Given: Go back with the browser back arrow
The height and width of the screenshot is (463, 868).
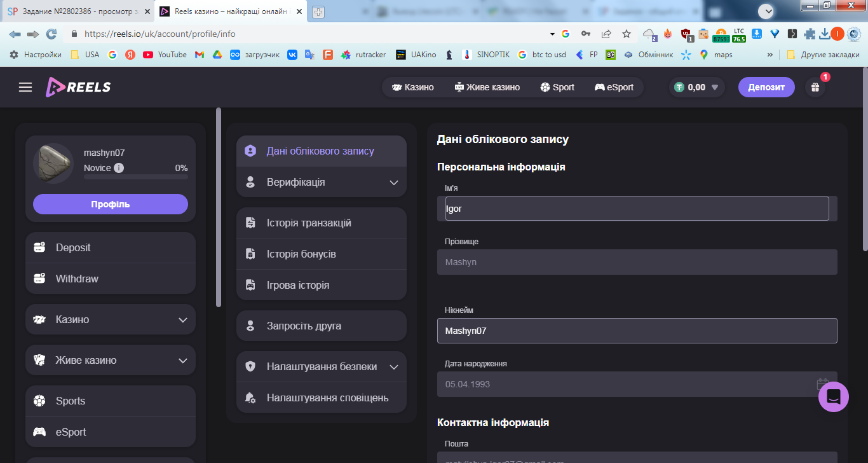Looking at the screenshot, I should (15, 34).
